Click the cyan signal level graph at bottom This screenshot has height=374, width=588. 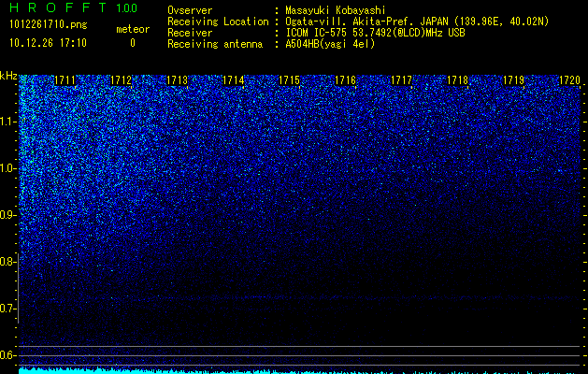300,370
